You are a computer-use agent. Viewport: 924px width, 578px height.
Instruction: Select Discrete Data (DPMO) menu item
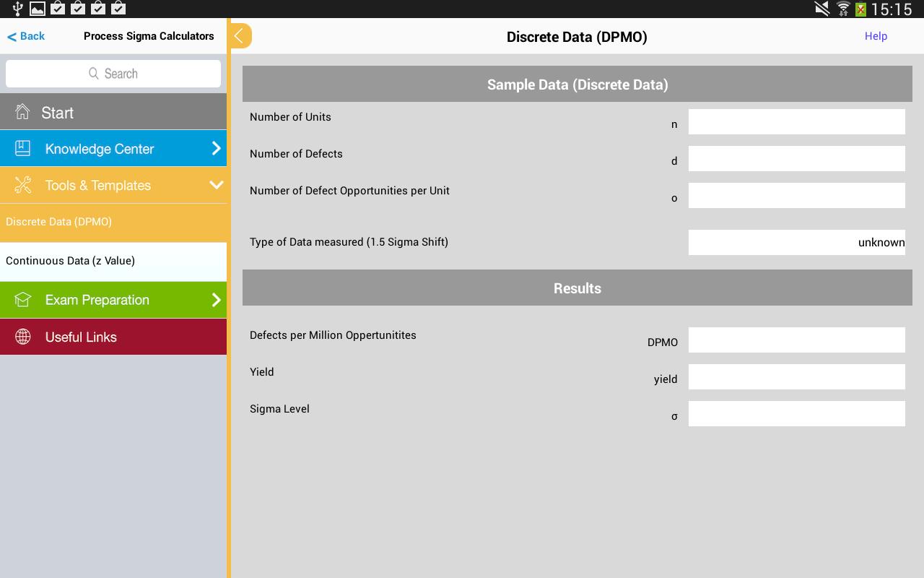tap(59, 222)
